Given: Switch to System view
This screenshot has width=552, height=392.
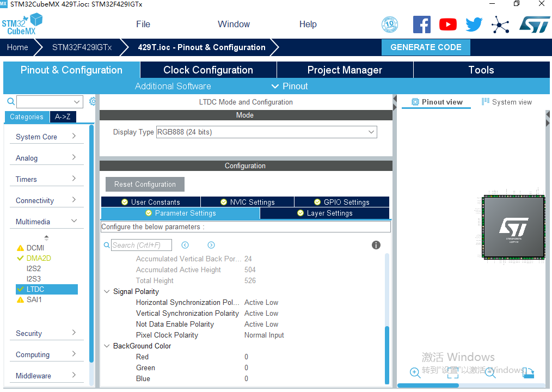Looking at the screenshot, I should coord(507,102).
